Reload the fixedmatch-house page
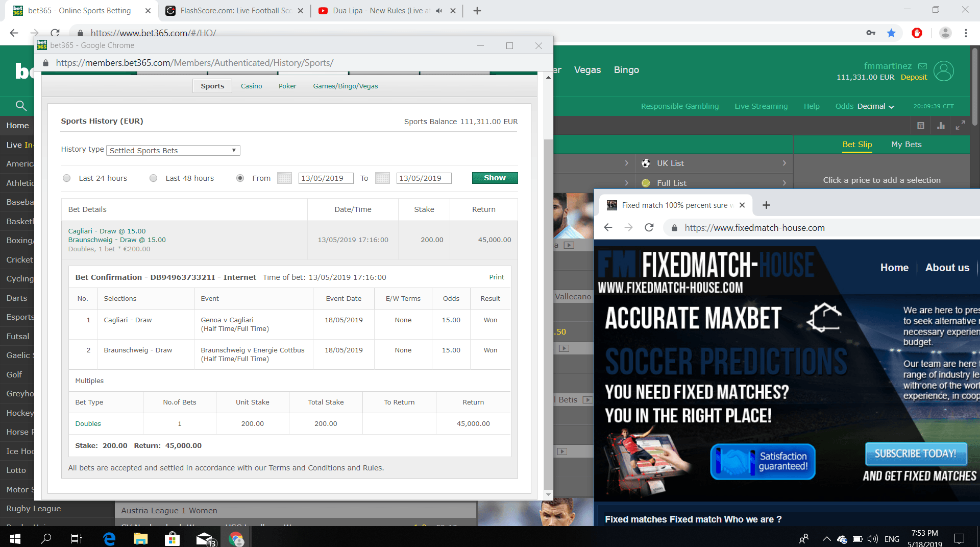Image resolution: width=980 pixels, height=547 pixels. [649, 228]
